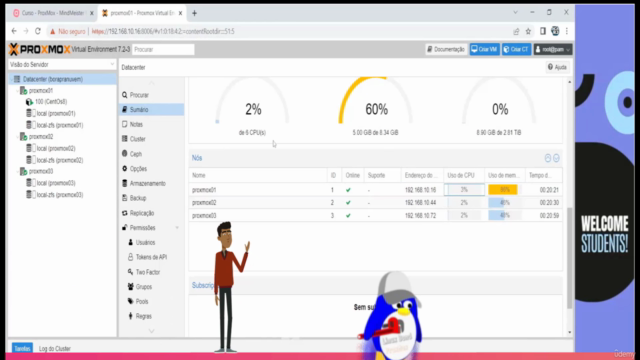The height and width of the screenshot is (360, 640).
Task: Click the local (proxmox01) storage icon
Action: click(30, 113)
